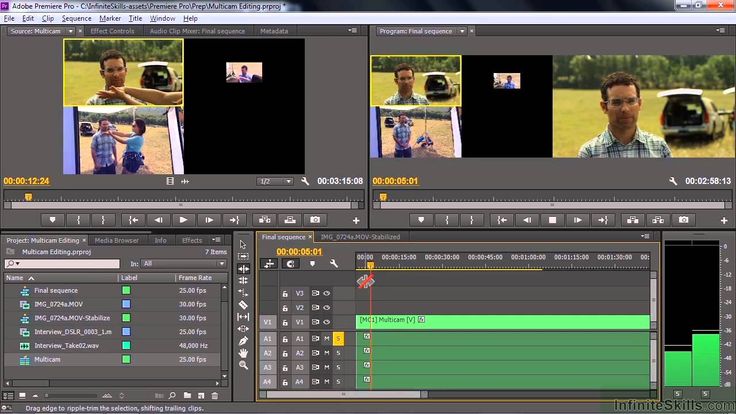Select the Razor tool in the tools panel
The width and height of the screenshot is (736, 414).
coord(243,304)
